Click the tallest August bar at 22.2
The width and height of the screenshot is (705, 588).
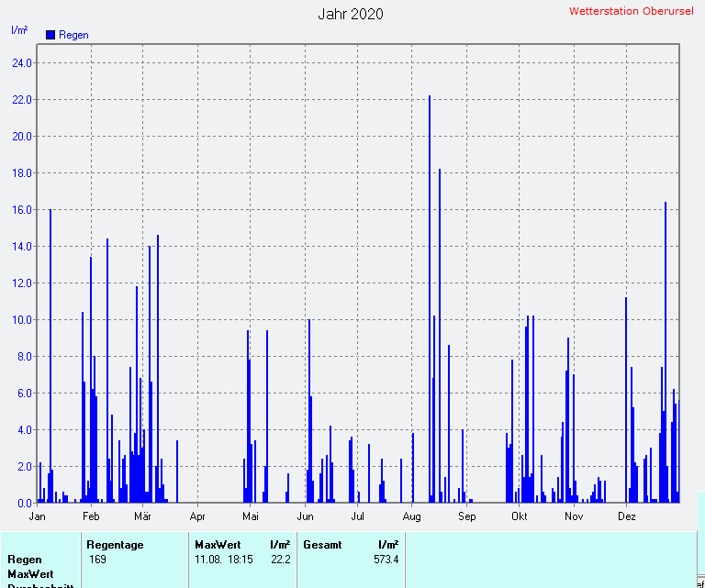point(430,299)
